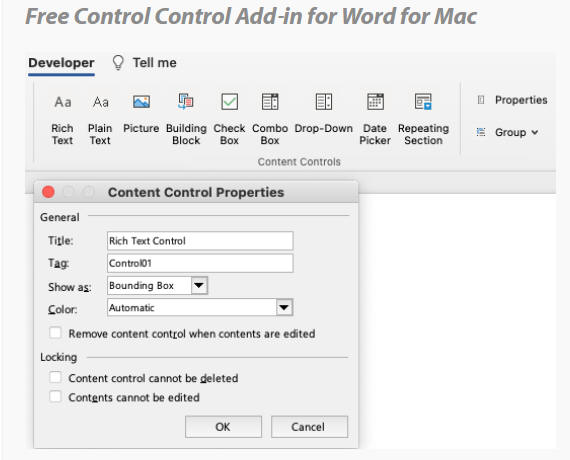This screenshot has width=570, height=460.
Task: Click the Title input field
Action: coord(200,241)
